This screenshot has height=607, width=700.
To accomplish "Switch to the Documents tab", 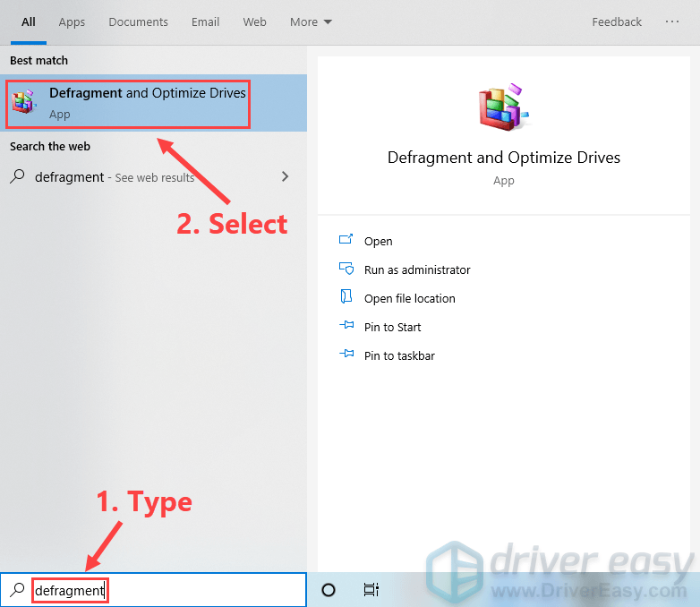I will click(138, 21).
